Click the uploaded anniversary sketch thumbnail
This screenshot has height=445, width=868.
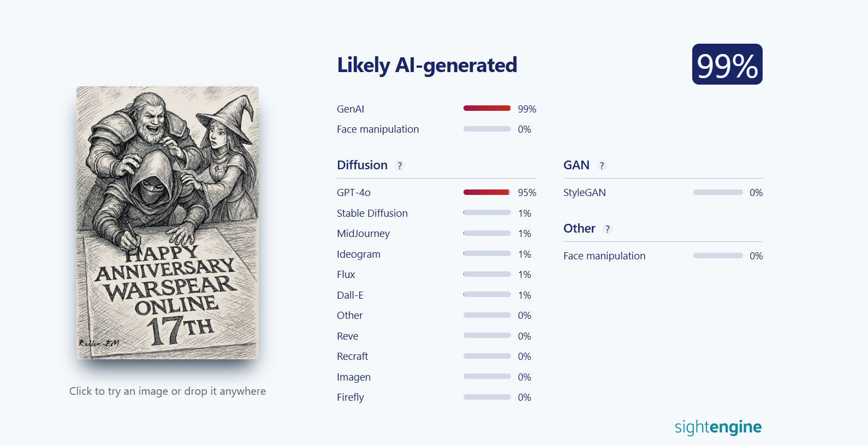click(x=168, y=222)
